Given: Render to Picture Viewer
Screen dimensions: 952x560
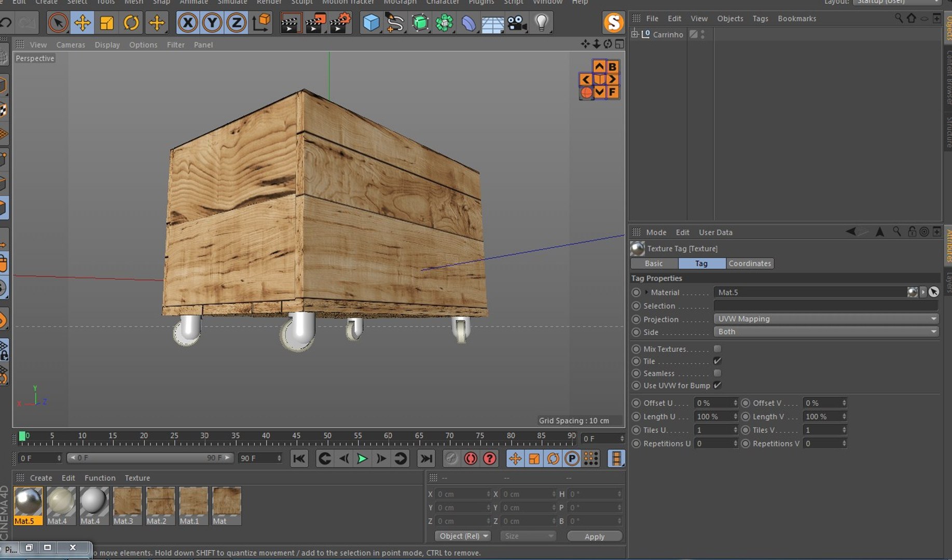Looking at the screenshot, I should click(x=315, y=23).
